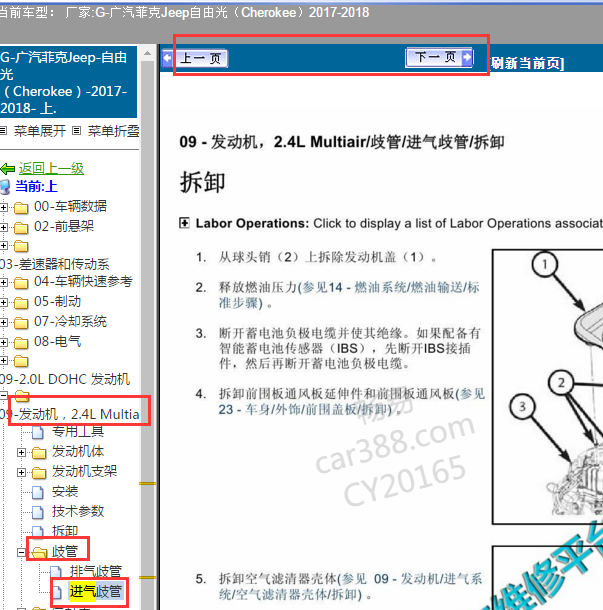Expand the 09-2.0L DOHC 发动机 node

[x=4, y=361]
